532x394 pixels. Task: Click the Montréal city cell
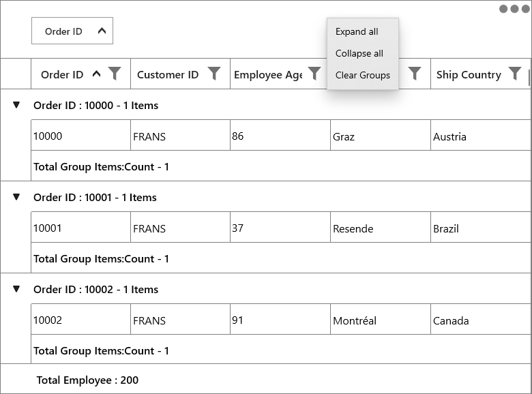click(x=381, y=319)
